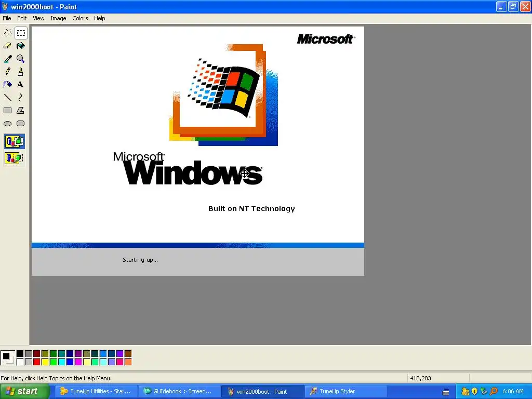Pick the lime green palette color
Screen dimensions: 532x399
54,362
